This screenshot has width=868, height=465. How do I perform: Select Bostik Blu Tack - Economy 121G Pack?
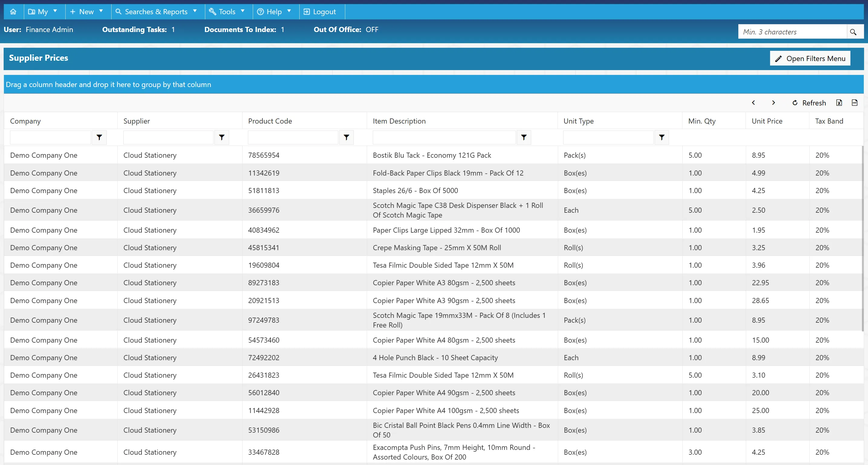(x=432, y=155)
